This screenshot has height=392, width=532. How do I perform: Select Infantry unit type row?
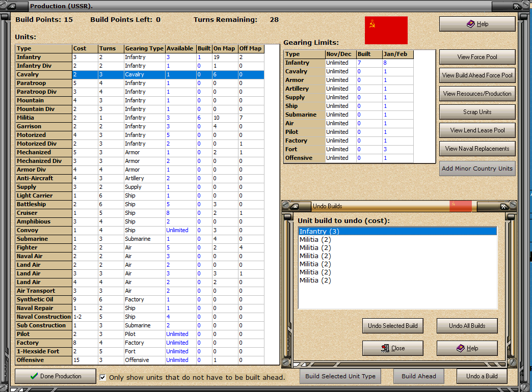(x=140, y=58)
